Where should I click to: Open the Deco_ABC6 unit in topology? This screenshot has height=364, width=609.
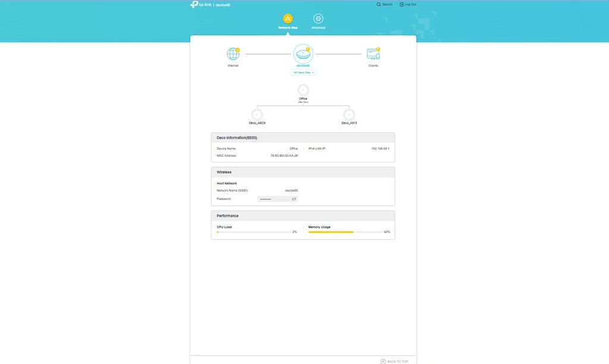point(257,113)
